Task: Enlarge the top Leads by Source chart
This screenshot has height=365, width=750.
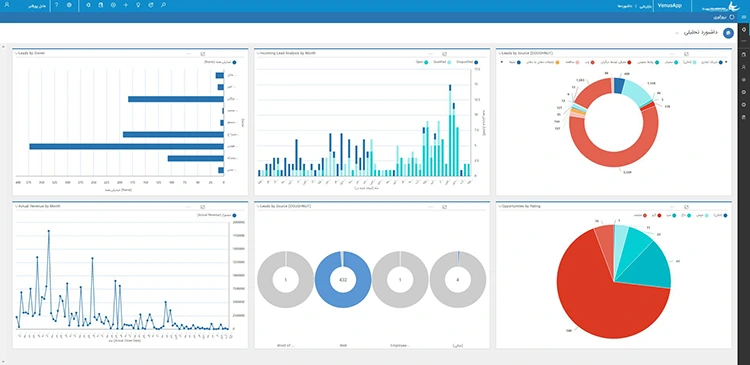Action: 686,54
